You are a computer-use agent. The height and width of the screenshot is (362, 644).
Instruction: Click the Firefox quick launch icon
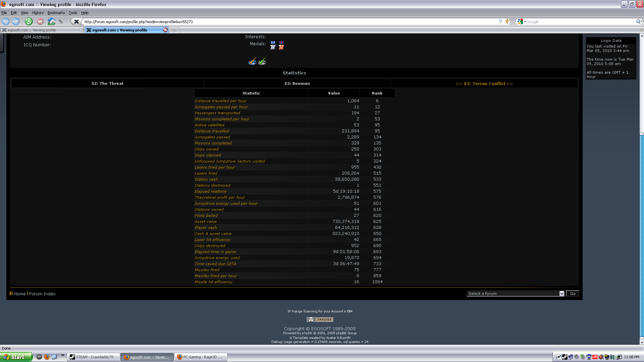tap(47, 357)
